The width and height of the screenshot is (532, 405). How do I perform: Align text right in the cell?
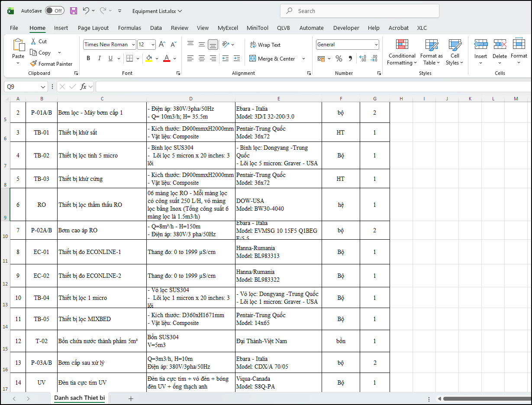coord(213,58)
